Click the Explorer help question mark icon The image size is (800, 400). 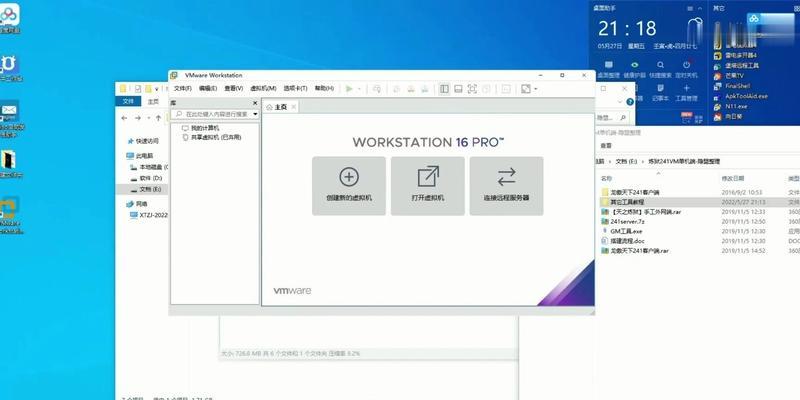[631, 102]
